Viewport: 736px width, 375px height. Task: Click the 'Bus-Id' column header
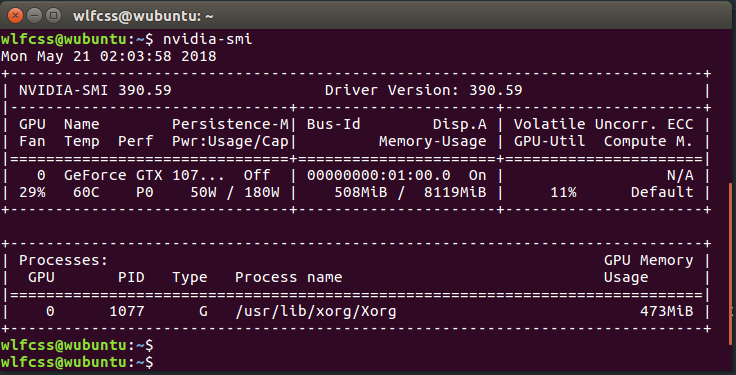click(x=334, y=124)
